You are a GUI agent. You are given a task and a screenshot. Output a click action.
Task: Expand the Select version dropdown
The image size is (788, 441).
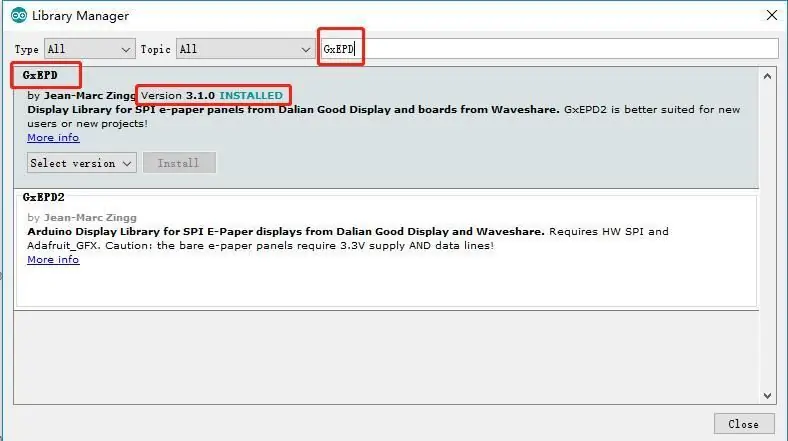(81, 163)
